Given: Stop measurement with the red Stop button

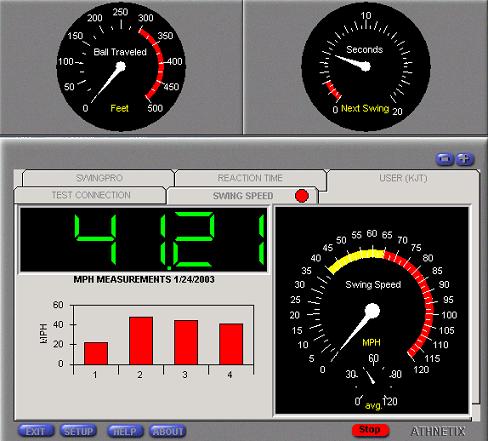Looking at the screenshot, I should (370, 430).
